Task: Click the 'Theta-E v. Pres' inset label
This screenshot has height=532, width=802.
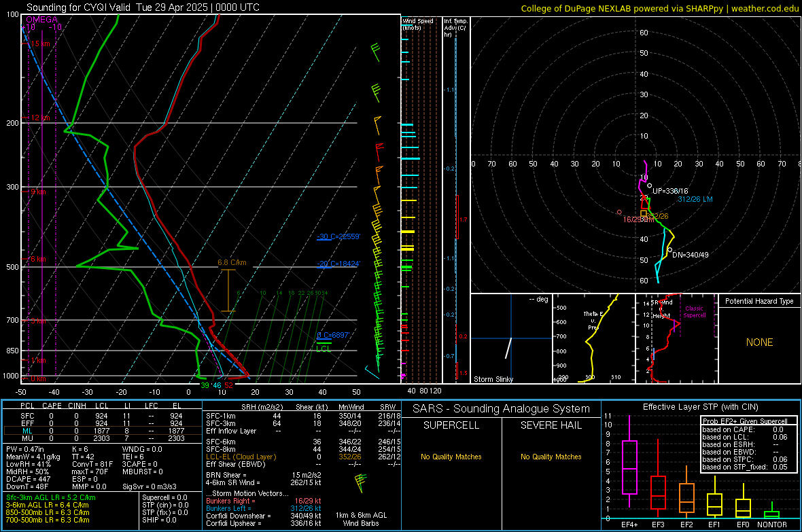Action: click(x=593, y=320)
